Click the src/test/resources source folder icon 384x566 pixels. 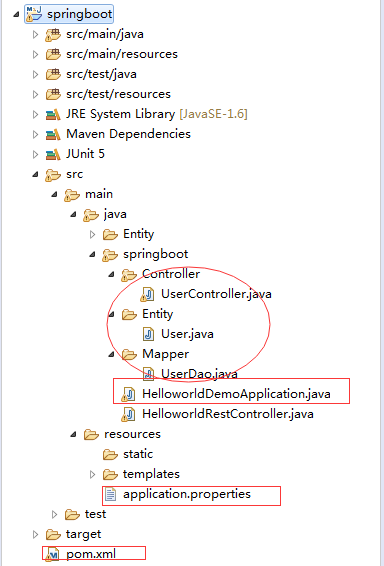(x=53, y=95)
